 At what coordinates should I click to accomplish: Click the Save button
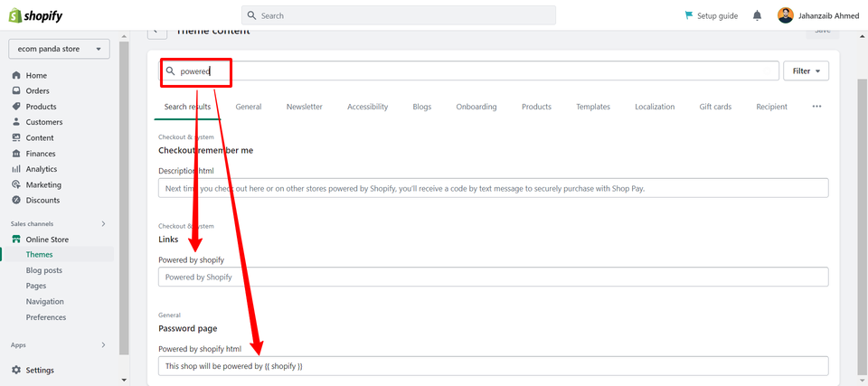(822, 32)
